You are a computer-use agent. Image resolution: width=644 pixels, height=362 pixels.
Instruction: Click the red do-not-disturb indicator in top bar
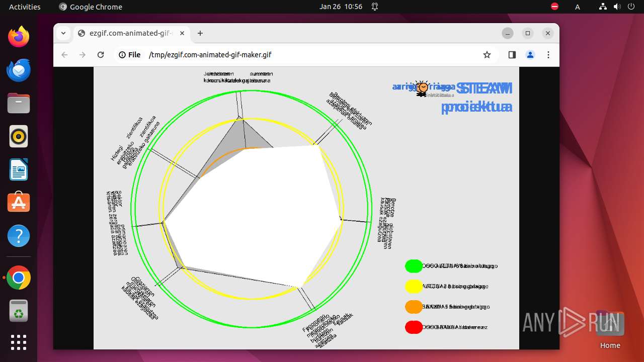pyautogui.click(x=554, y=7)
